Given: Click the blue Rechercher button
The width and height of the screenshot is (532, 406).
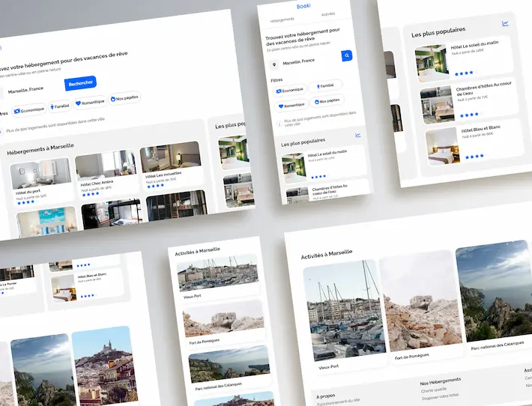Looking at the screenshot, I should coord(80,83).
